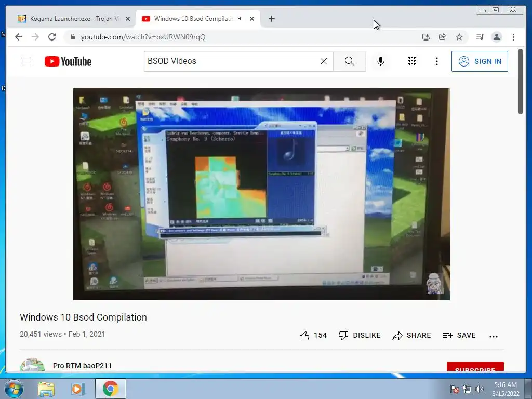Click the 20,451 views text

point(41,334)
